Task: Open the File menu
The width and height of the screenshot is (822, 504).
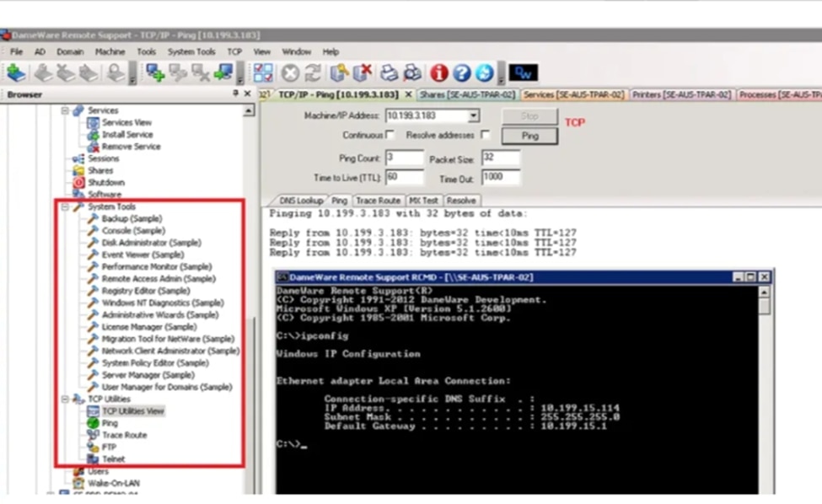Action: coord(16,51)
